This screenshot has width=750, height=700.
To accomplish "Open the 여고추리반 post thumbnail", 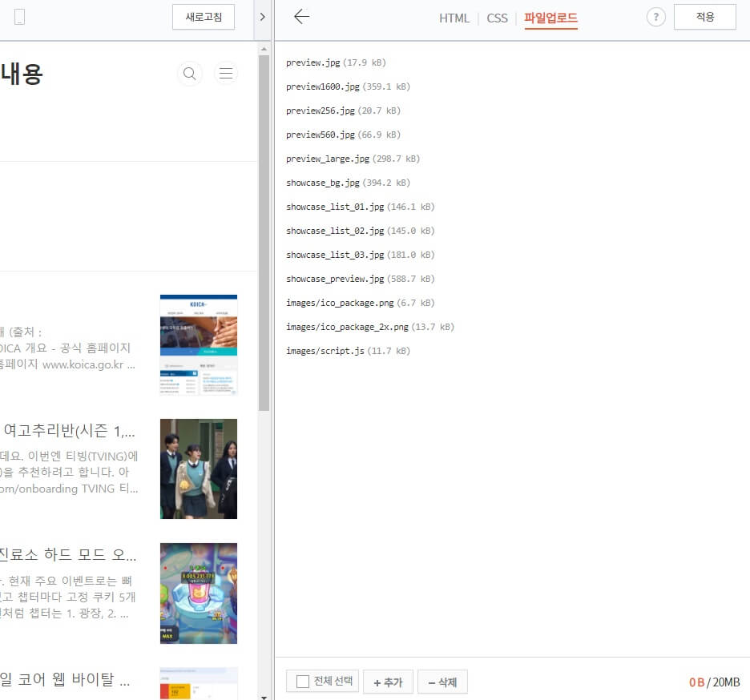I will [x=199, y=469].
